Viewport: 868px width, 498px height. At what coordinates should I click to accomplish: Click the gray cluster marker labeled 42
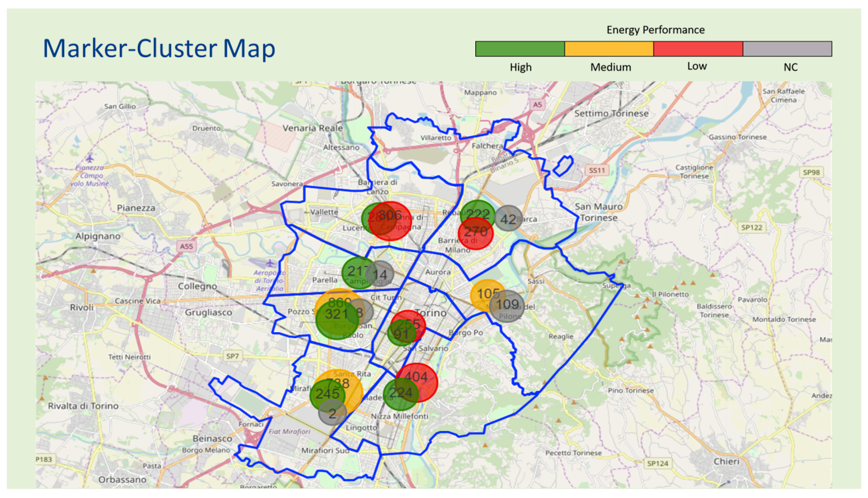click(509, 219)
